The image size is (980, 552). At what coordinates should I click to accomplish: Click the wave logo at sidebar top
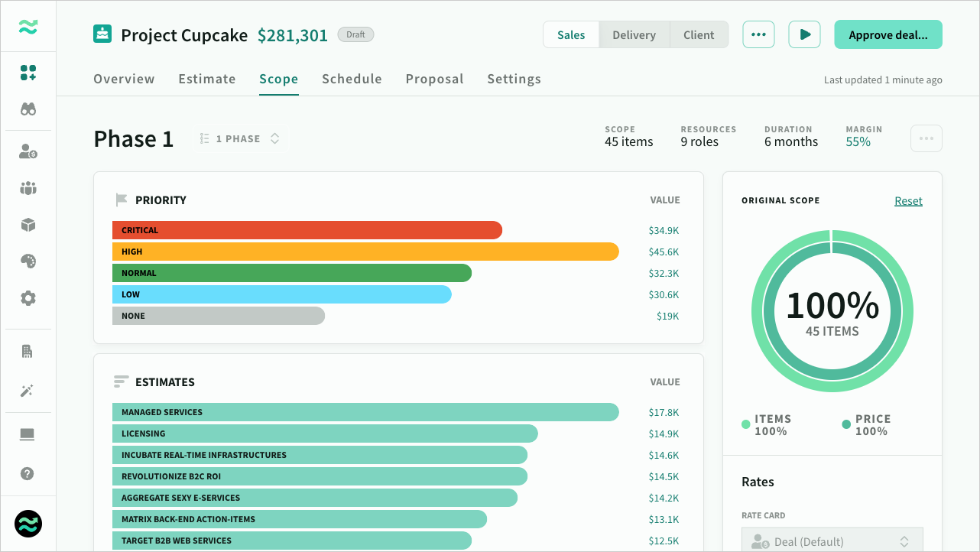coord(28,27)
